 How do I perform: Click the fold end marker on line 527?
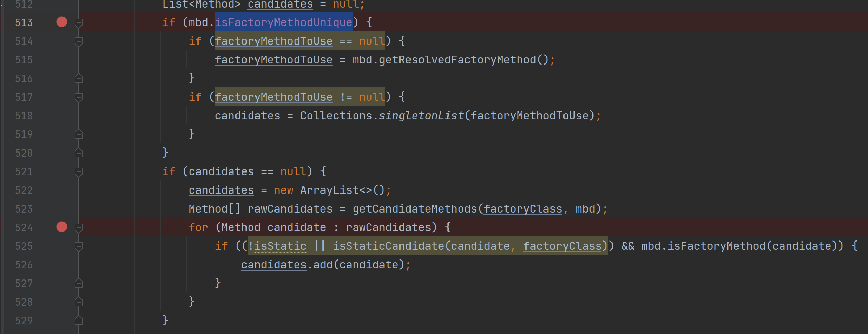(79, 284)
